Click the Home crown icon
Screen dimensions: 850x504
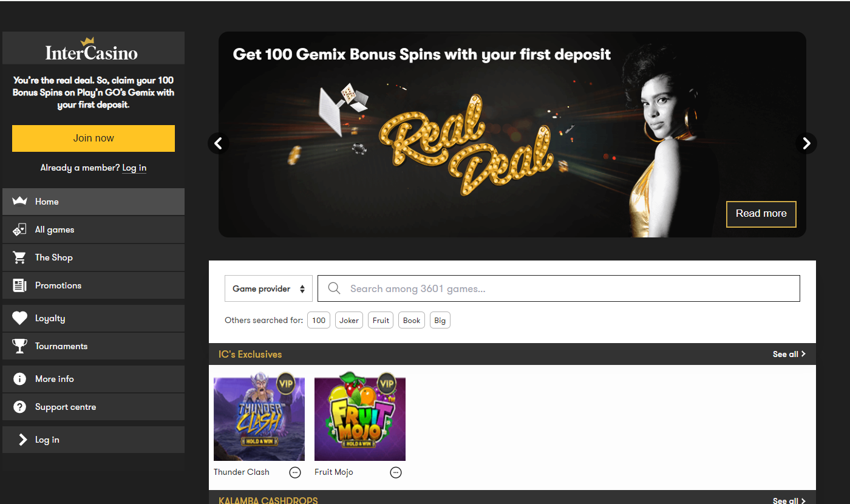[x=19, y=202]
